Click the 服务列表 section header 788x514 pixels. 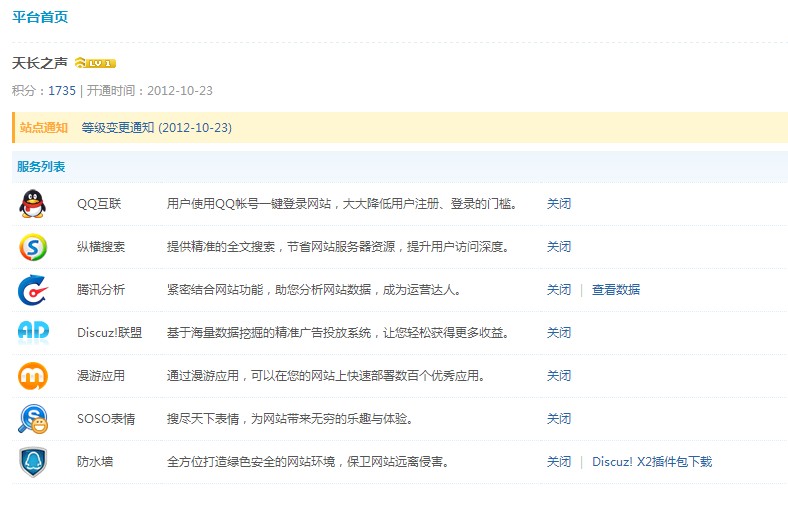pos(41,167)
